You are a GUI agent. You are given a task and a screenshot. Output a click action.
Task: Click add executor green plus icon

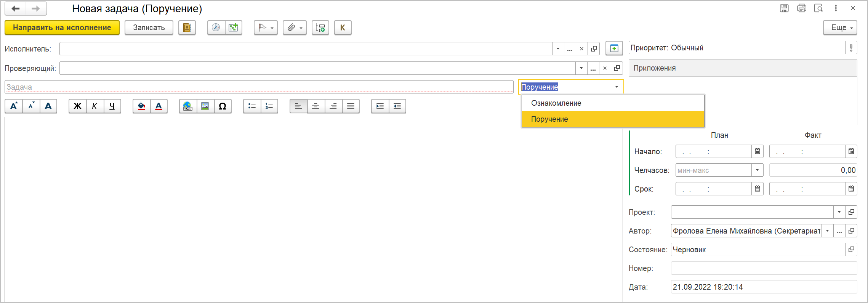pos(614,48)
